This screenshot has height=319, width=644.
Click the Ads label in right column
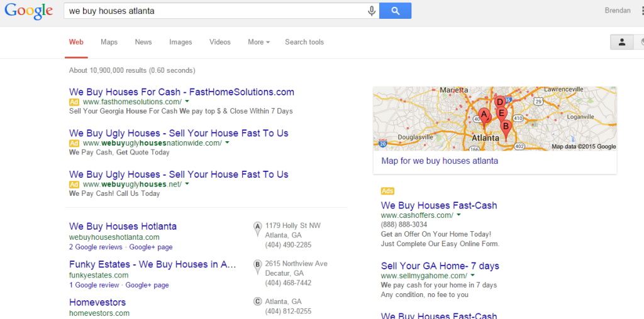387,191
